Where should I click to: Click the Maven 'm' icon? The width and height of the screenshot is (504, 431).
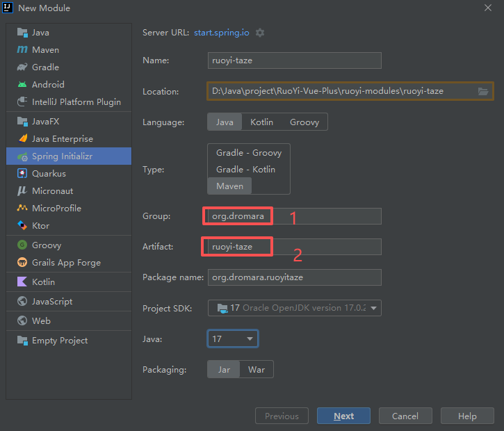click(22, 49)
